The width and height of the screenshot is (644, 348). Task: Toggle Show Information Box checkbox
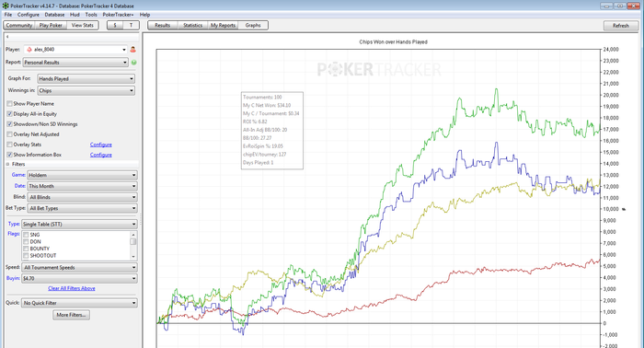9,155
